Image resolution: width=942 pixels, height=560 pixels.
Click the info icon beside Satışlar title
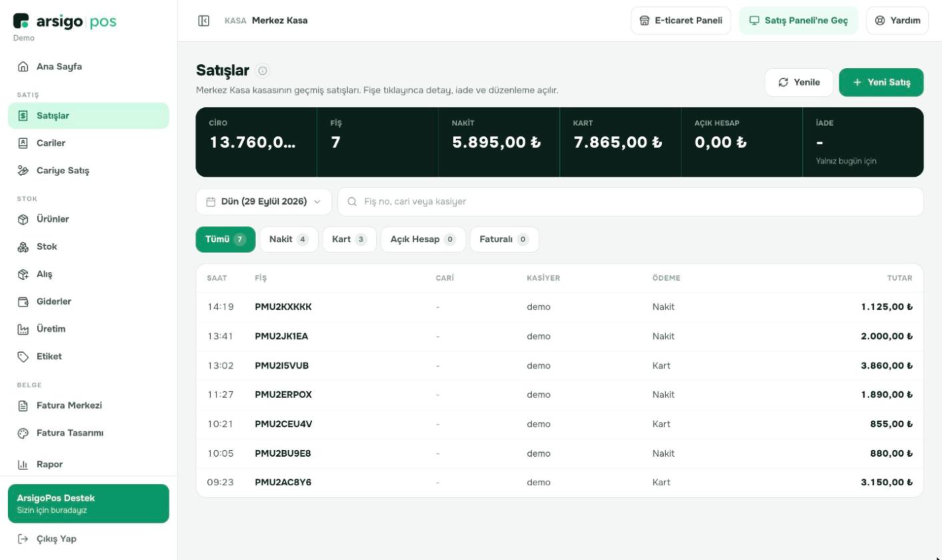click(263, 71)
